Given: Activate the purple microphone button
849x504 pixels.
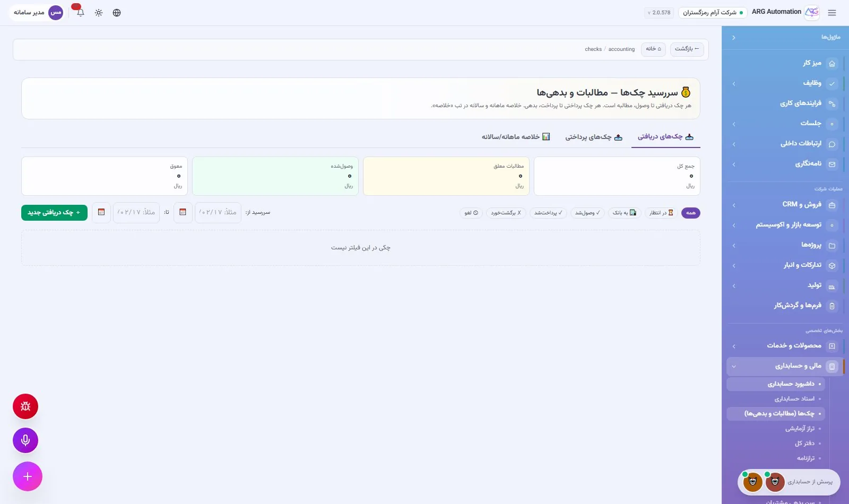Looking at the screenshot, I should pos(25,440).
